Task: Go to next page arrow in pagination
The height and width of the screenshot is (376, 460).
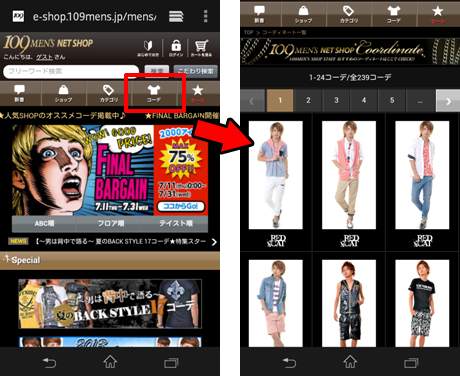Action: tap(448, 101)
